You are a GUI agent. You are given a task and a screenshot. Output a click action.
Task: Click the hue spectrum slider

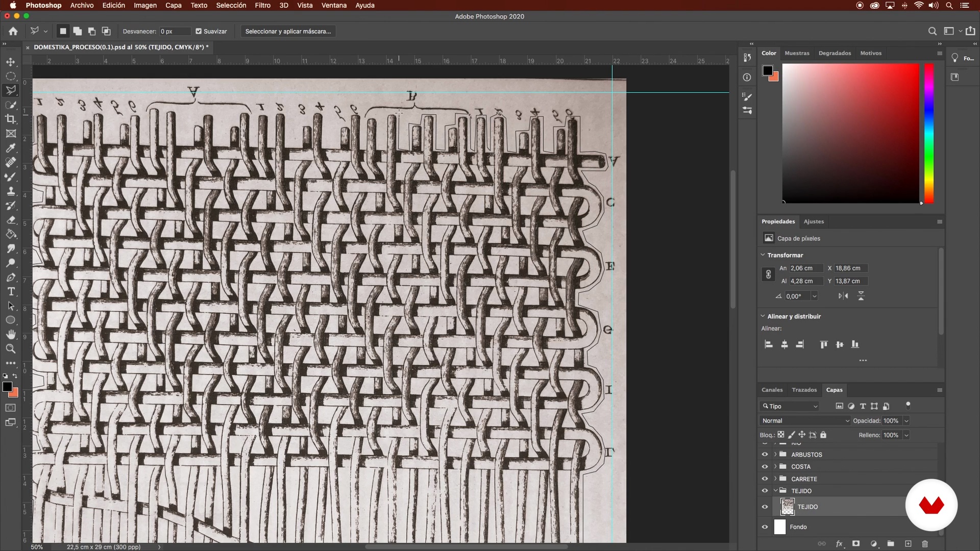tap(929, 133)
